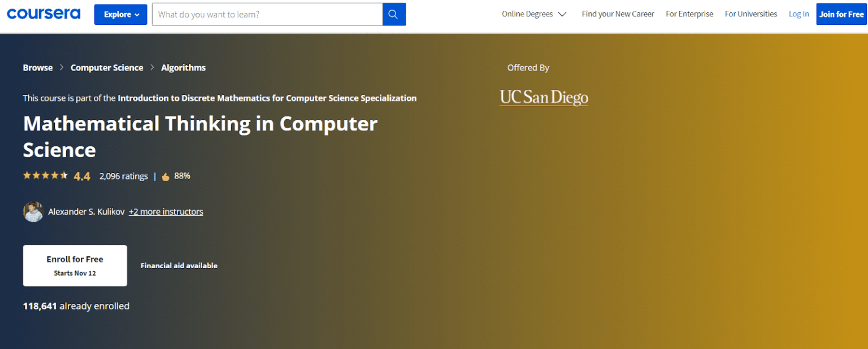Open the Explore dropdown
Viewport: 868px width, 349px height.
pos(120,14)
